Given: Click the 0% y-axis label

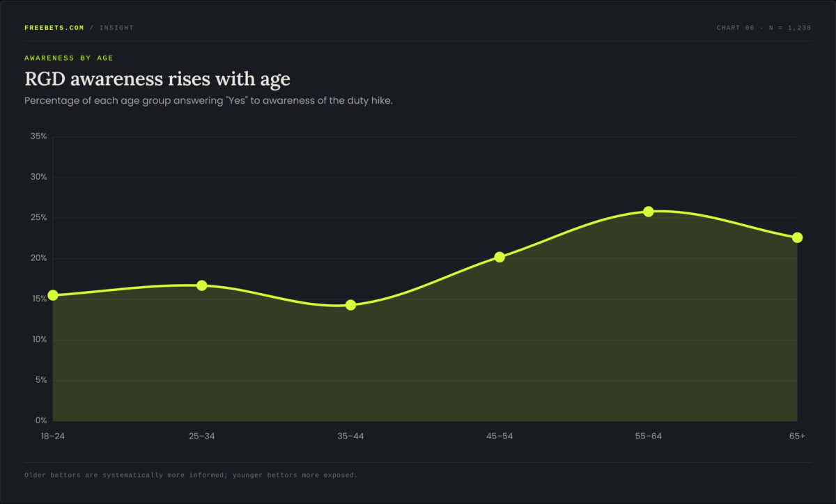Looking at the screenshot, I should (x=41, y=420).
